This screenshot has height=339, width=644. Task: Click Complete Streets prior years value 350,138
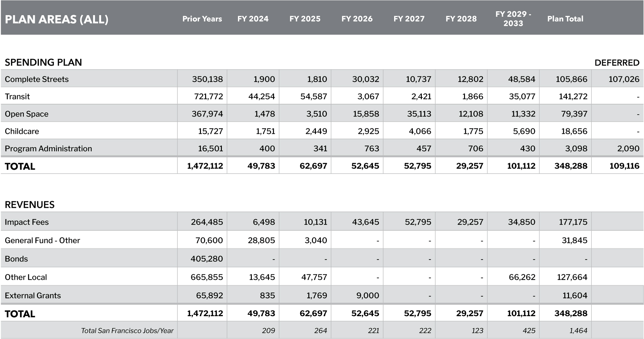point(207,79)
